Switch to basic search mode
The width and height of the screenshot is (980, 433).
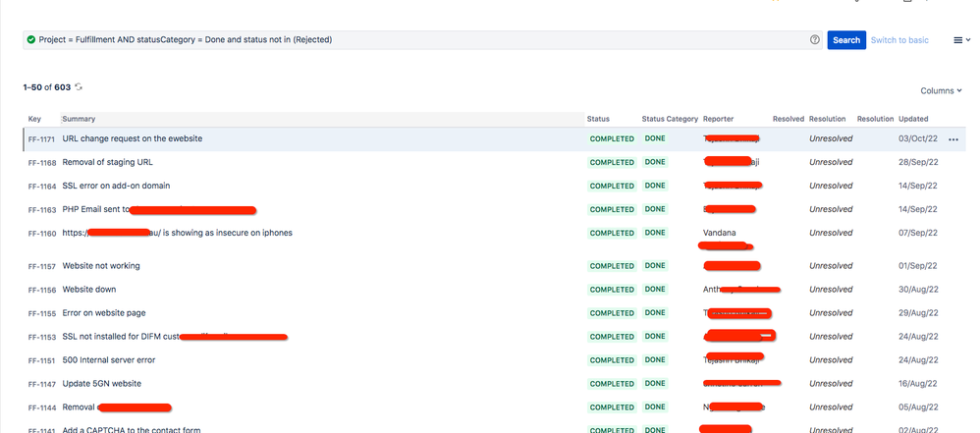point(899,40)
